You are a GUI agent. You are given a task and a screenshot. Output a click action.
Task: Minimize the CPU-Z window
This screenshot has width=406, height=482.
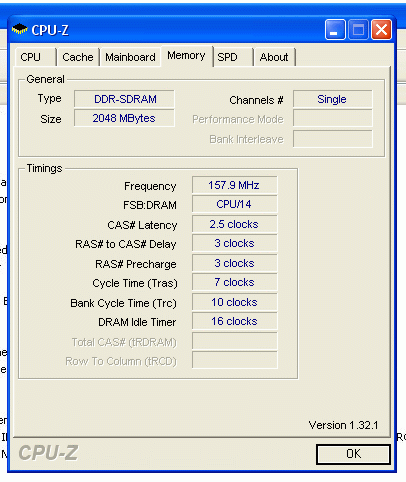tap(335, 30)
